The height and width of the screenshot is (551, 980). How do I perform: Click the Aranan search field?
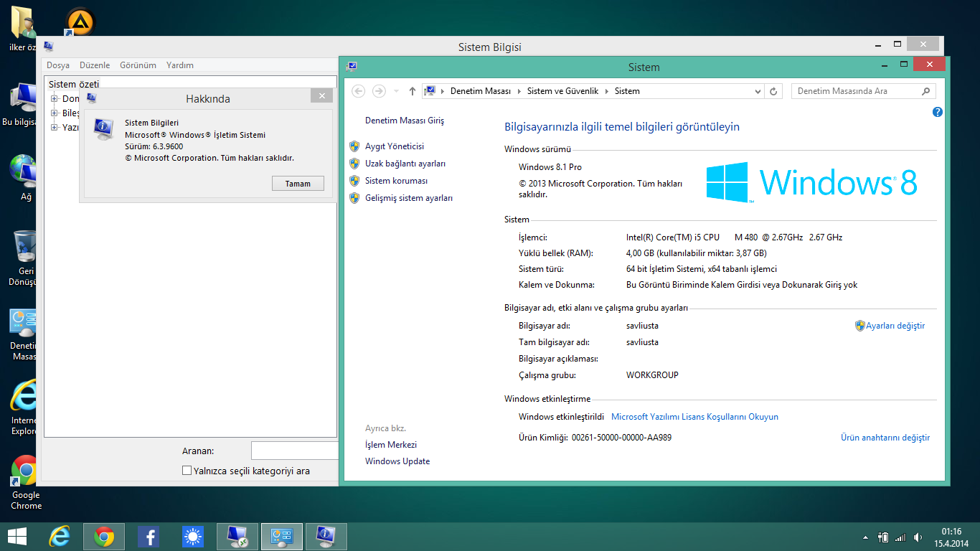(294, 451)
